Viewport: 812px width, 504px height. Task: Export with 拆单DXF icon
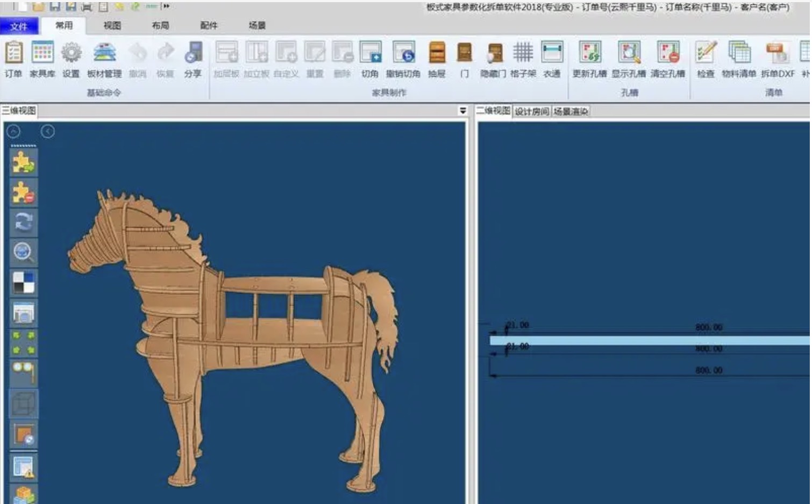tap(778, 59)
